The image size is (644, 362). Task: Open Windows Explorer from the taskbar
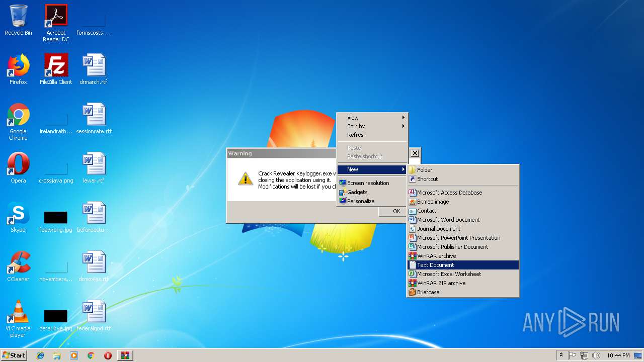[x=57, y=355]
